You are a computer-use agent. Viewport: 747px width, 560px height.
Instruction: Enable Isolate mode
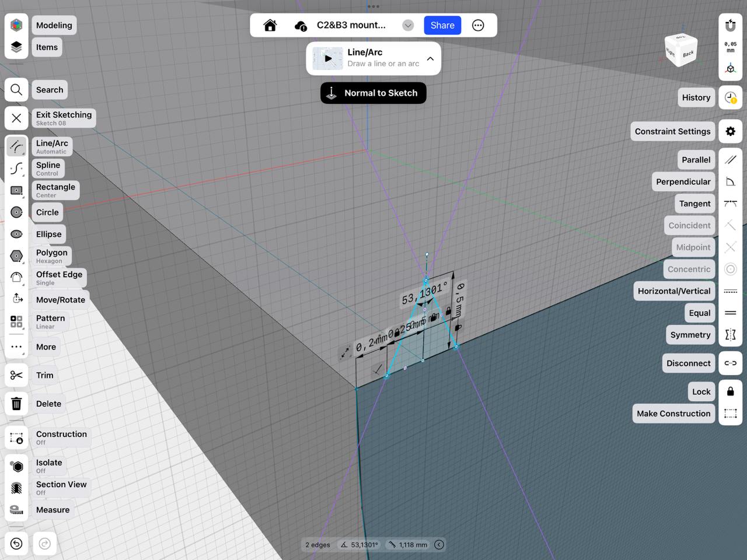[x=16, y=466]
